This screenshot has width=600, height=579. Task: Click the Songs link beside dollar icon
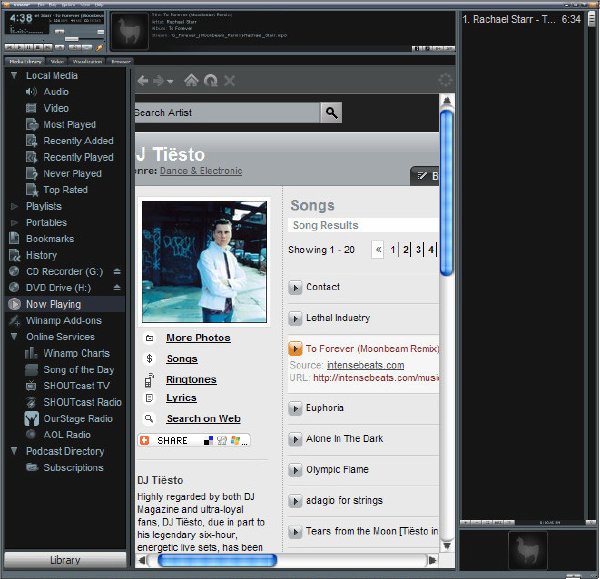click(x=182, y=359)
